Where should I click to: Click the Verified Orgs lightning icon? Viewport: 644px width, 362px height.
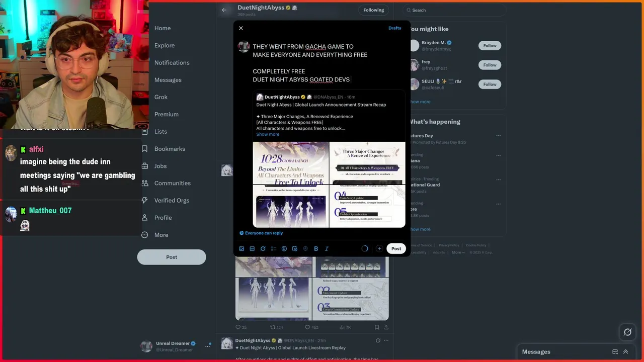click(x=145, y=200)
